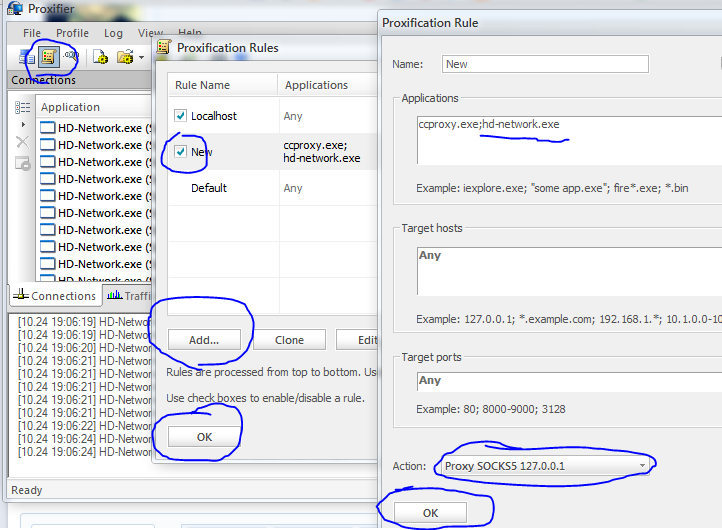The image size is (722, 530).
Task: Open the Log menu
Action: [113, 33]
